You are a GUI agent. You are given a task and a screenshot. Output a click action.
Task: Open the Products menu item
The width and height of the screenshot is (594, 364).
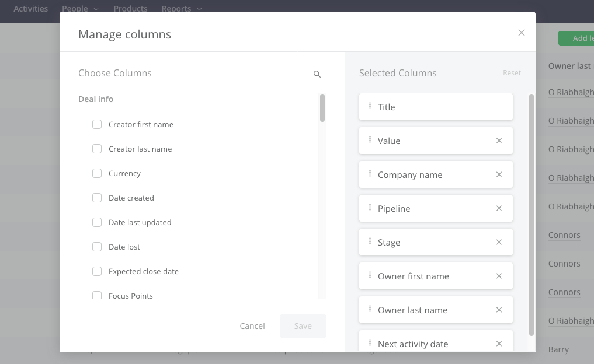tap(130, 9)
